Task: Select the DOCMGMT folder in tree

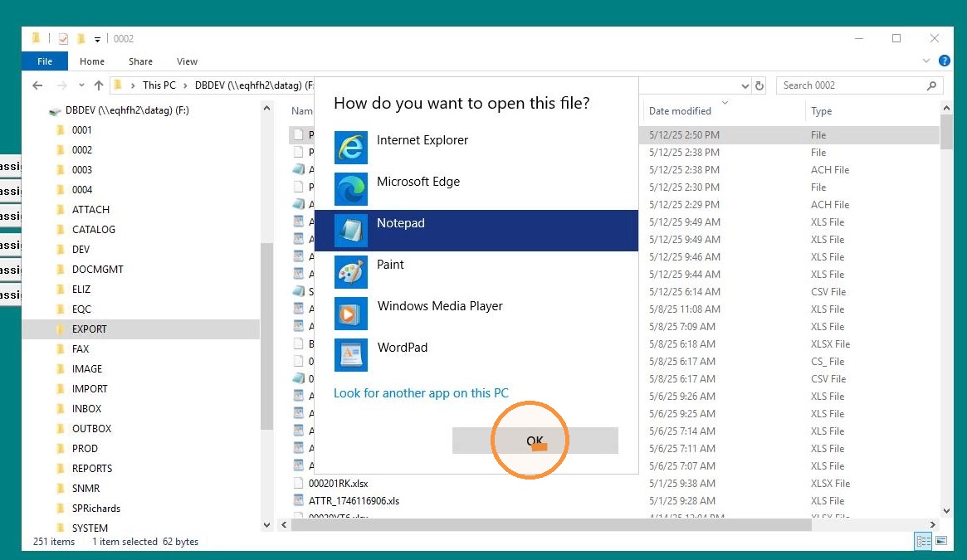Action: pyautogui.click(x=97, y=270)
